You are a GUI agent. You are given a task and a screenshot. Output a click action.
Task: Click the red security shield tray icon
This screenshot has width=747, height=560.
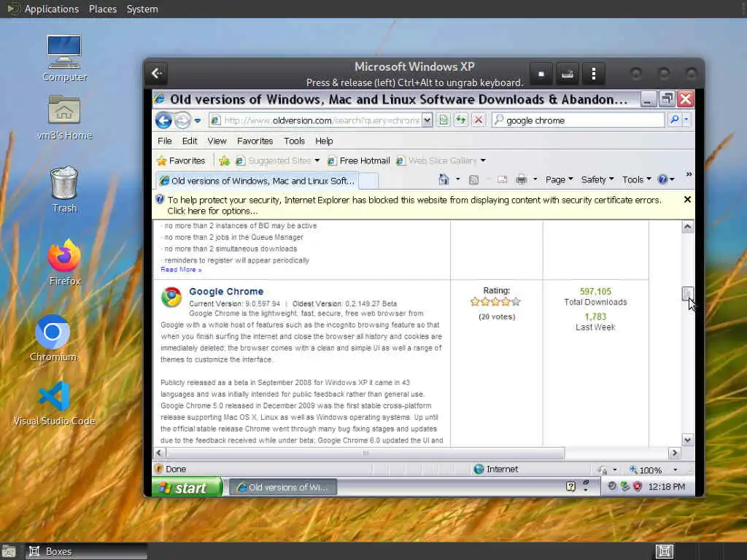click(638, 486)
